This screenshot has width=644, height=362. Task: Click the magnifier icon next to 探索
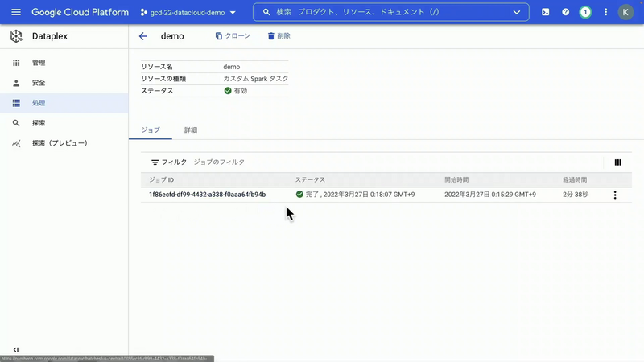[x=16, y=123]
